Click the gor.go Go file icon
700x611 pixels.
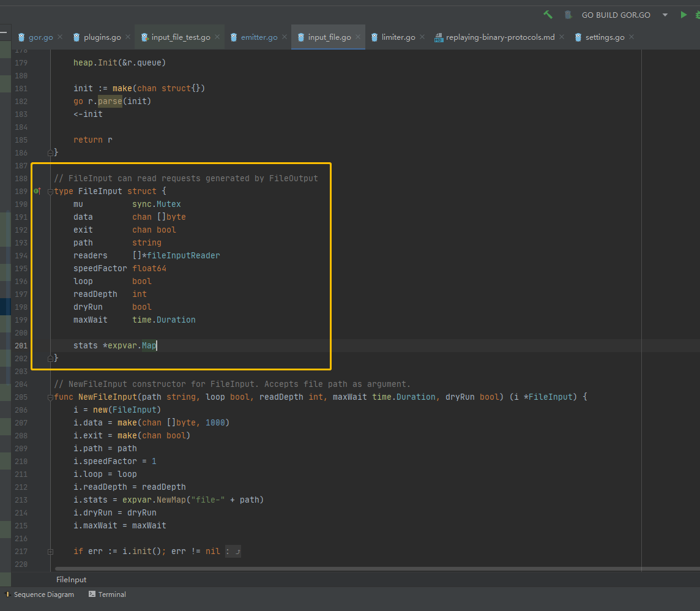[21, 37]
